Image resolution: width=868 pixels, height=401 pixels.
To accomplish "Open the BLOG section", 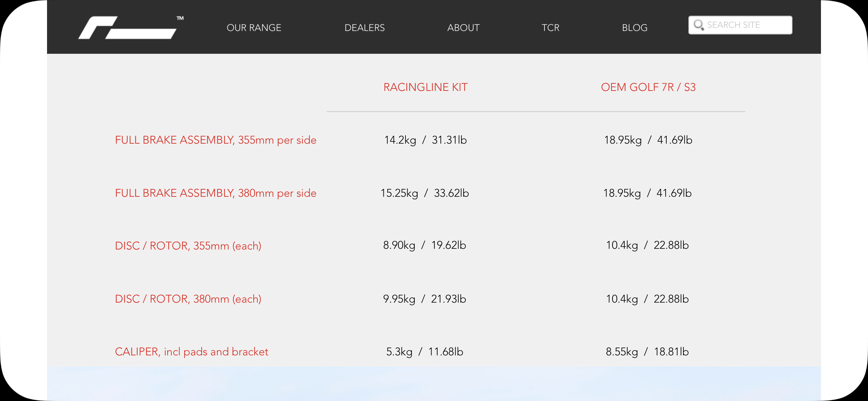I will pyautogui.click(x=634, y=28).
